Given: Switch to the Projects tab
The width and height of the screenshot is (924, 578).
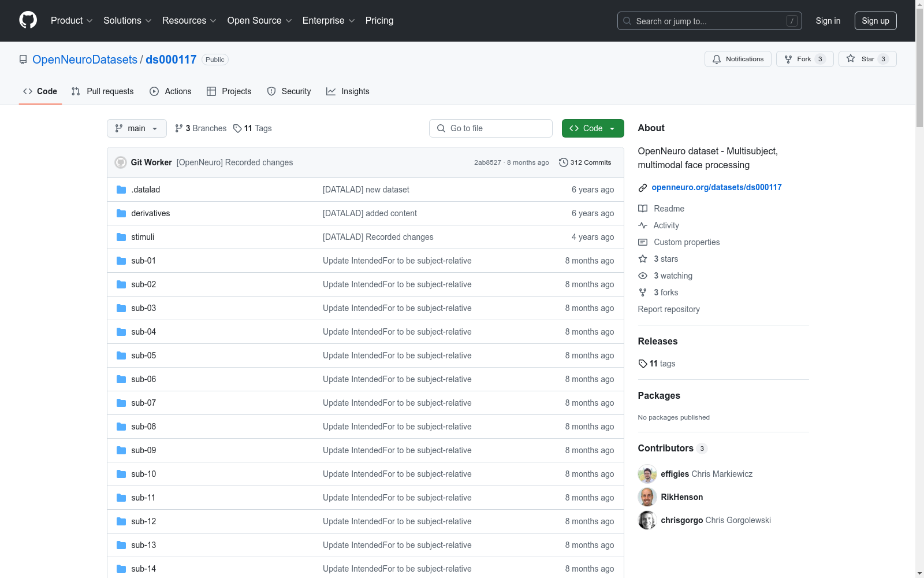Looking at the screenshot, I should [x=229, y=91].
